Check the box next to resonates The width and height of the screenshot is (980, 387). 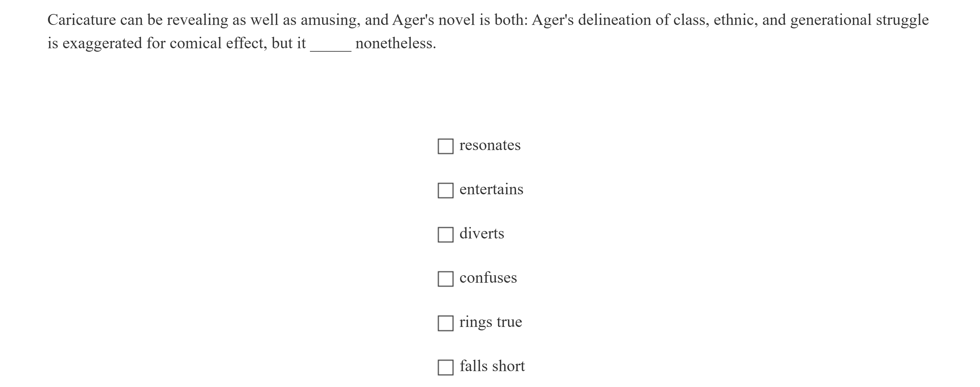(446, 146)
